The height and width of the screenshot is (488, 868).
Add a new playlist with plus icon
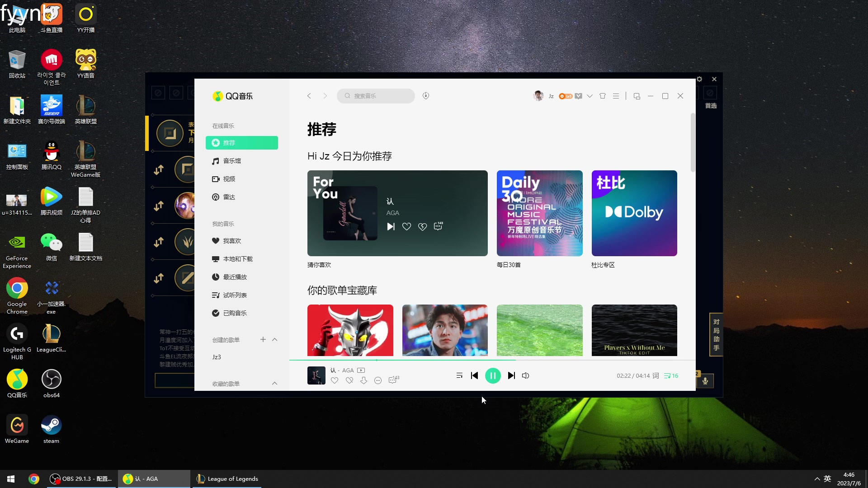pyautogui.click(x=263, y=339)
